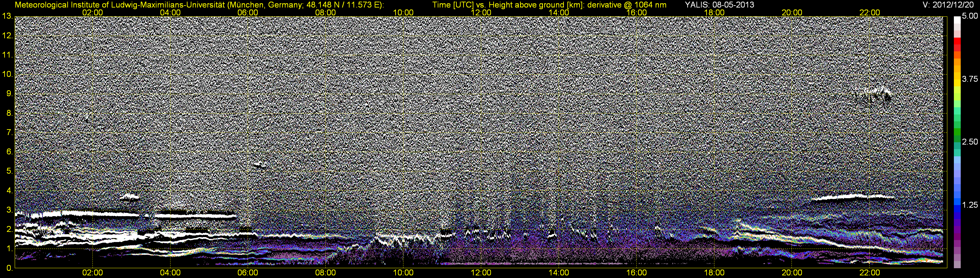Click the 0 km height axis label

coord(9,268)
